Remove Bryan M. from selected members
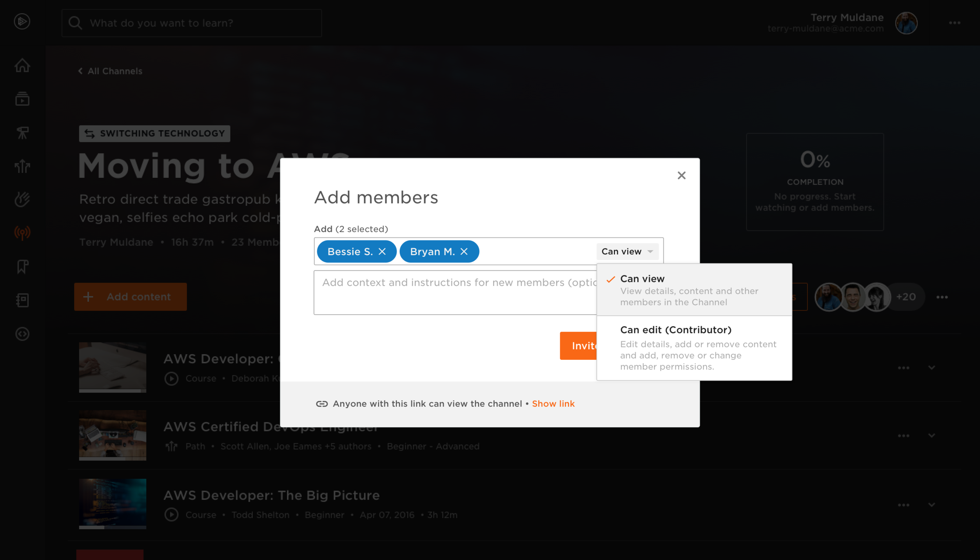 tap(464, 252)
